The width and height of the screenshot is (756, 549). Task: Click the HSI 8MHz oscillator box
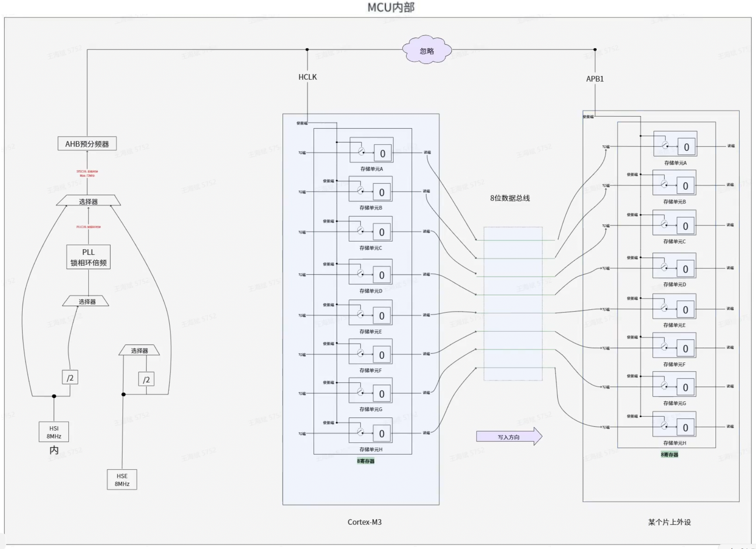(54, 432)
